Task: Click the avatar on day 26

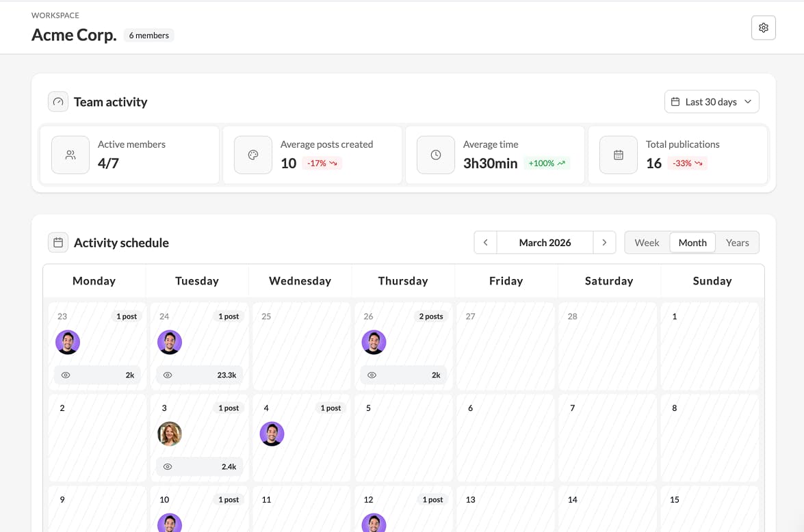Action: (374, 343)
